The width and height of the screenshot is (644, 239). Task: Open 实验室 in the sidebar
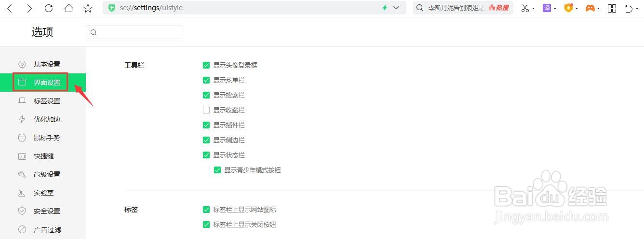point(43,193)
